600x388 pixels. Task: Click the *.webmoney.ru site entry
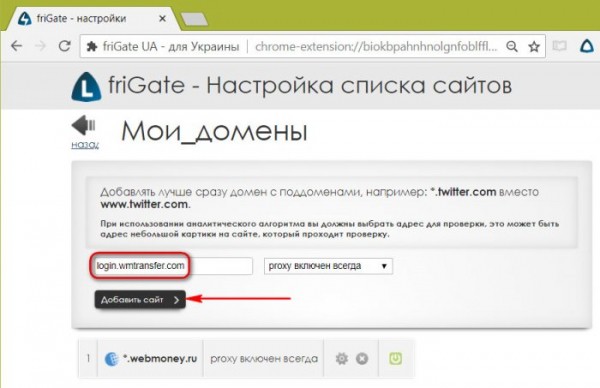[160, 359]
